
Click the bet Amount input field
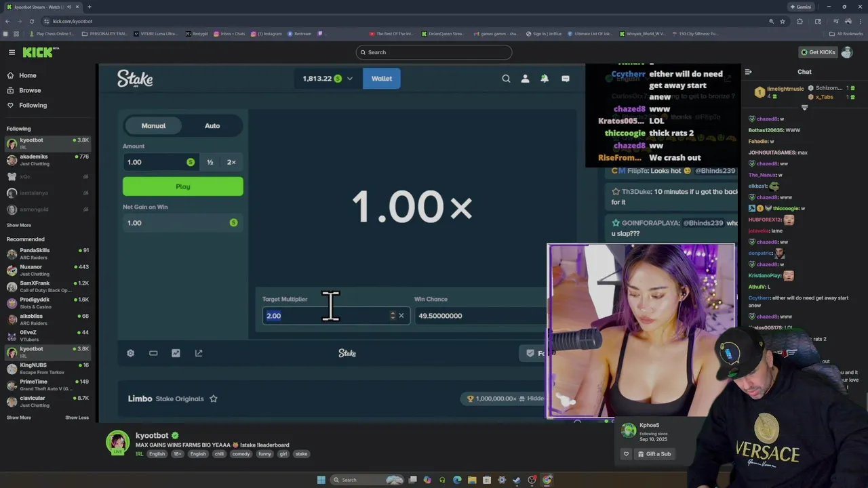tap(159, 162)
